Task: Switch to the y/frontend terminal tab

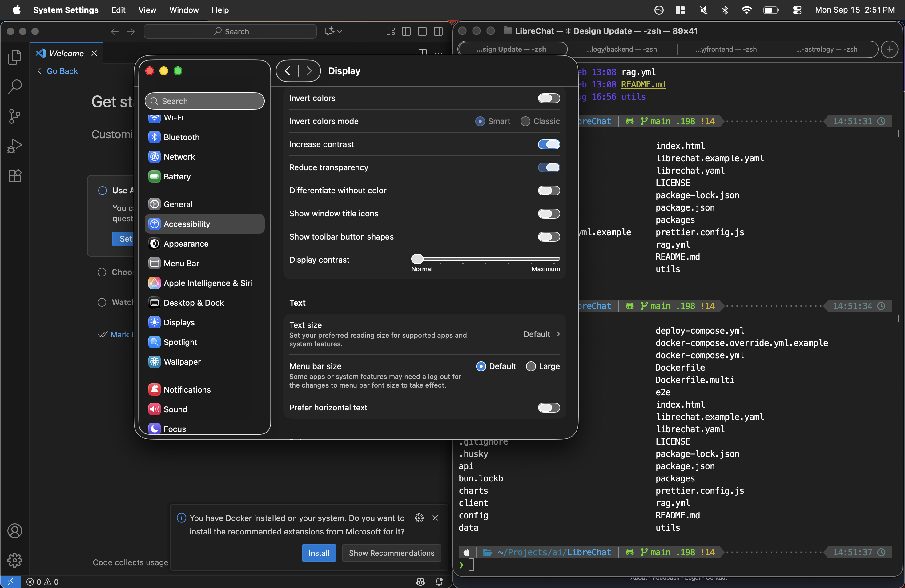Action: click(x=726, y=50)
